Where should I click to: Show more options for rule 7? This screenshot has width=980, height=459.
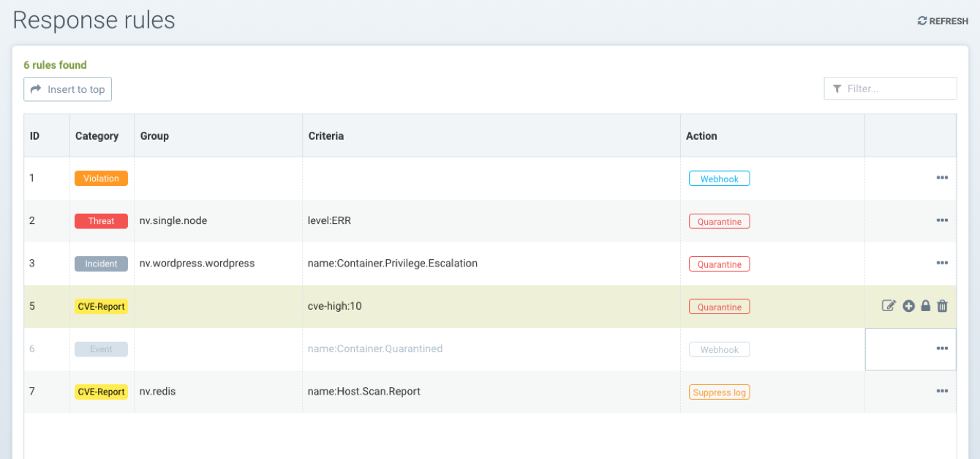pos(942,391)
